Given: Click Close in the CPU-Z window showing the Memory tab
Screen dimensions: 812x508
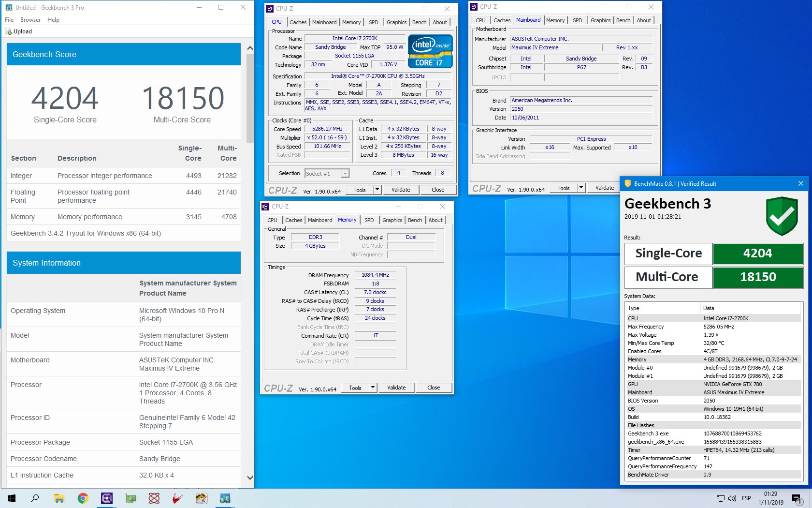Looking at the screenshot, I should click(x=434, y=388).
